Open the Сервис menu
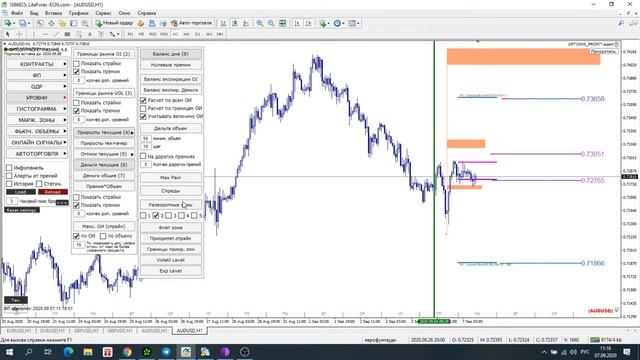 [103, 13]
